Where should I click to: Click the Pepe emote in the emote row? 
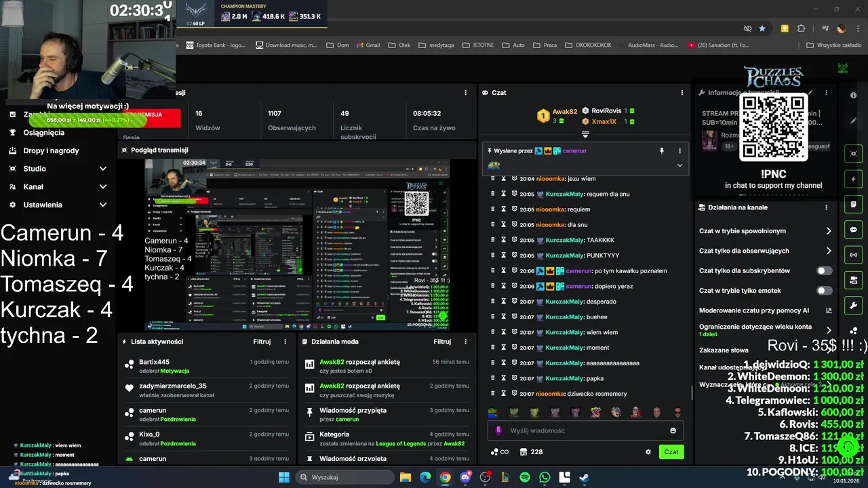[493, 412]
